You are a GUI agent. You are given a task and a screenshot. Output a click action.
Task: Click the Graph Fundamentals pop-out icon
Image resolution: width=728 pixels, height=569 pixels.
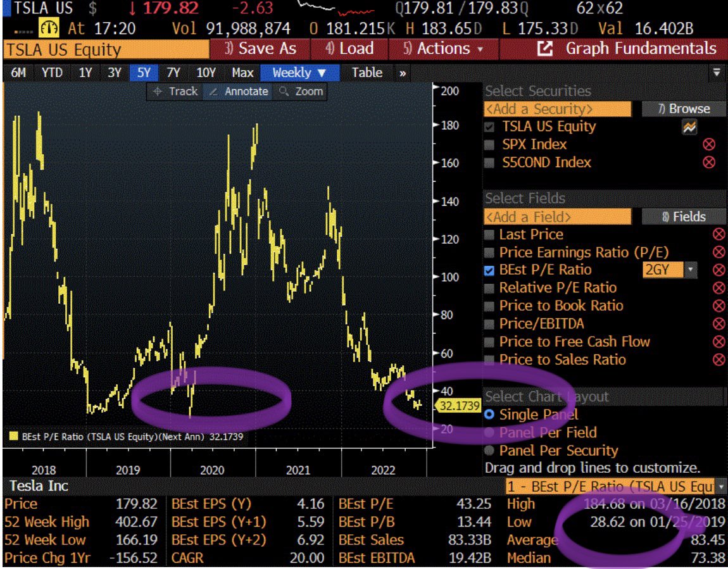tap(544, 48)
